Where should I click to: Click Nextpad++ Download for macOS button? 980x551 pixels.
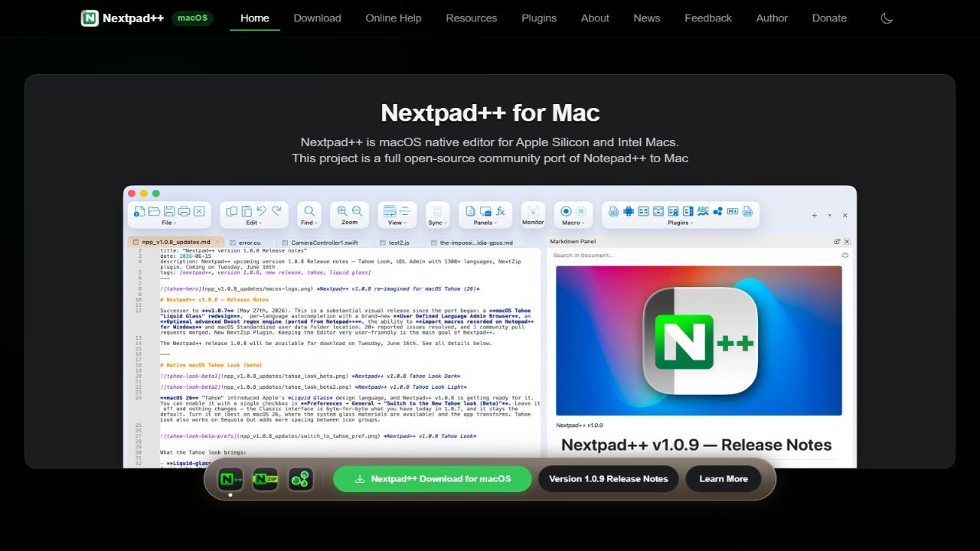point(433,479)
